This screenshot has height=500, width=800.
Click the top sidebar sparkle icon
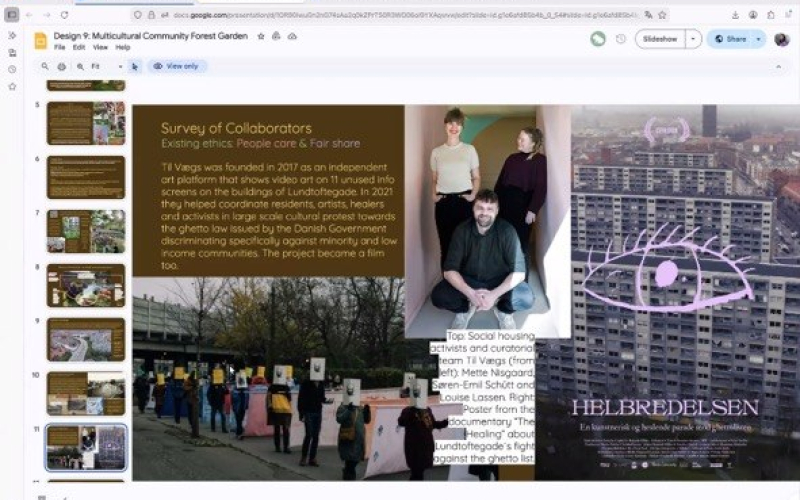point(12,35)
